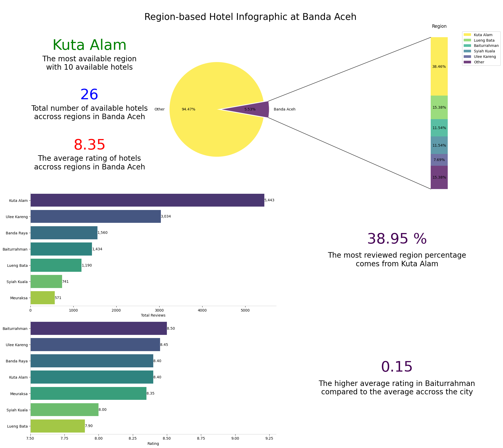
Task: Select the Syiah Kuala 8.00 rating bar
Action: 64,410
